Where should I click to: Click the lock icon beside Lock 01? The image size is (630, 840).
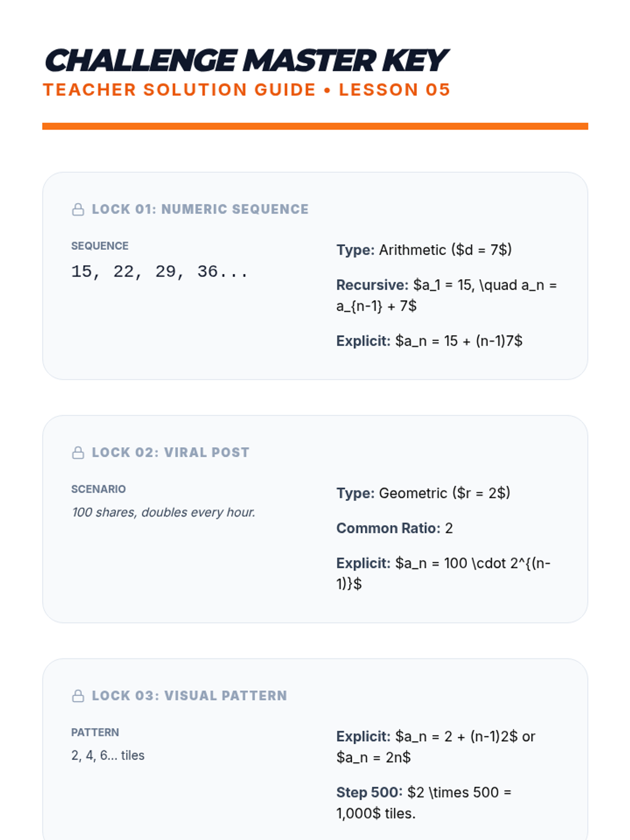(x=78, y=209)
